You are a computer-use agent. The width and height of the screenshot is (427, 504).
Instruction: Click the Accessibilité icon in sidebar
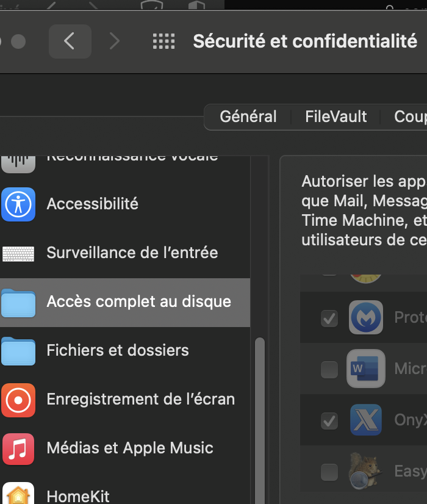pos(18,204)
